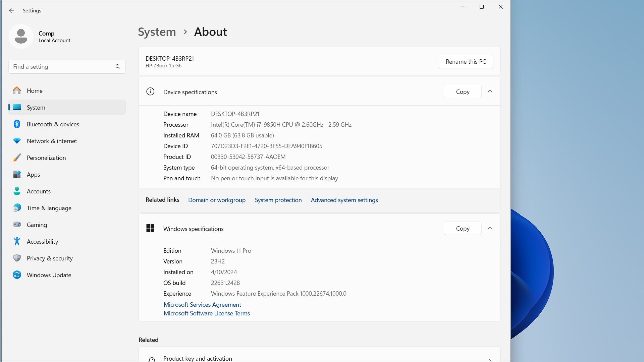Click System in the breadcrumb
The width and height of the screenshot is (644, 362).
pos(157,32)
